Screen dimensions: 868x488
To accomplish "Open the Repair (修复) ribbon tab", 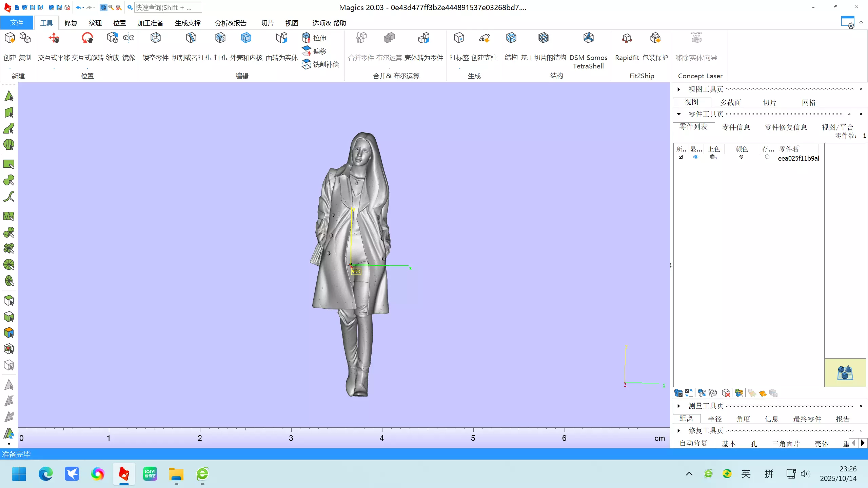I will pos(71,23).
